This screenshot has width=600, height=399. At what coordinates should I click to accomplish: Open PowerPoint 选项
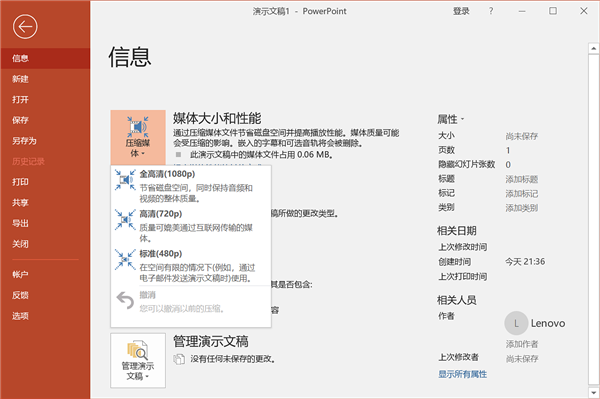click(x=45, y=316)
